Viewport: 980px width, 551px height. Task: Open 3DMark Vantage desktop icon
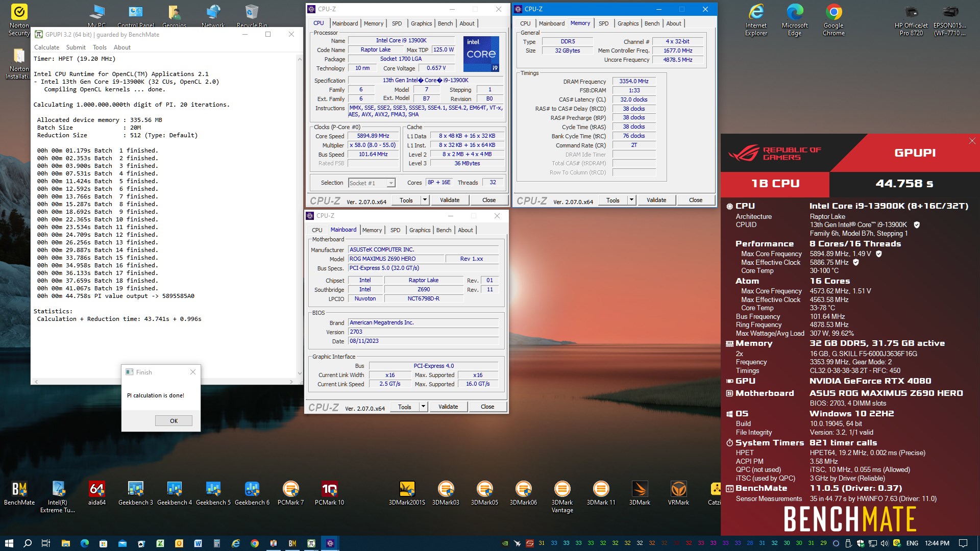coord(562,497)
